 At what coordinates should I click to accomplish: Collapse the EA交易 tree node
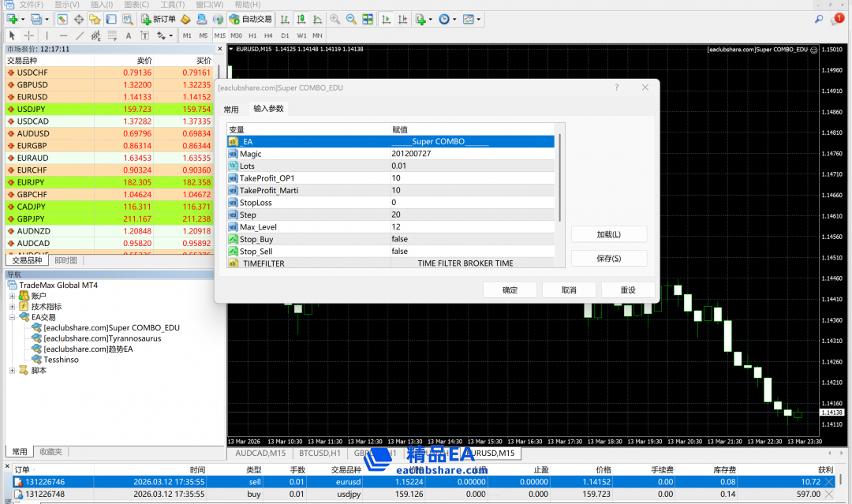(x=13, y=317)
